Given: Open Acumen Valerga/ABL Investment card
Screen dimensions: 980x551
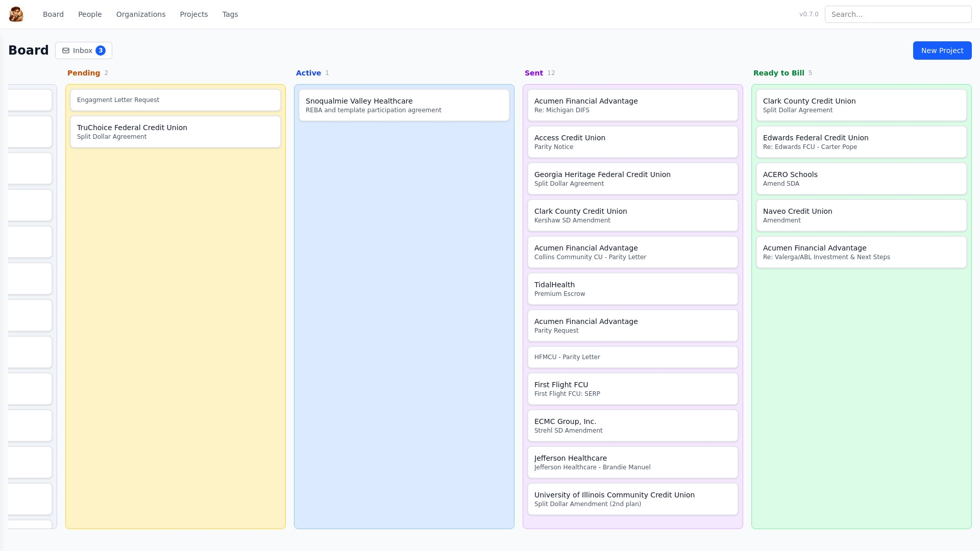Looking at the screenshot, I should 862,252.
